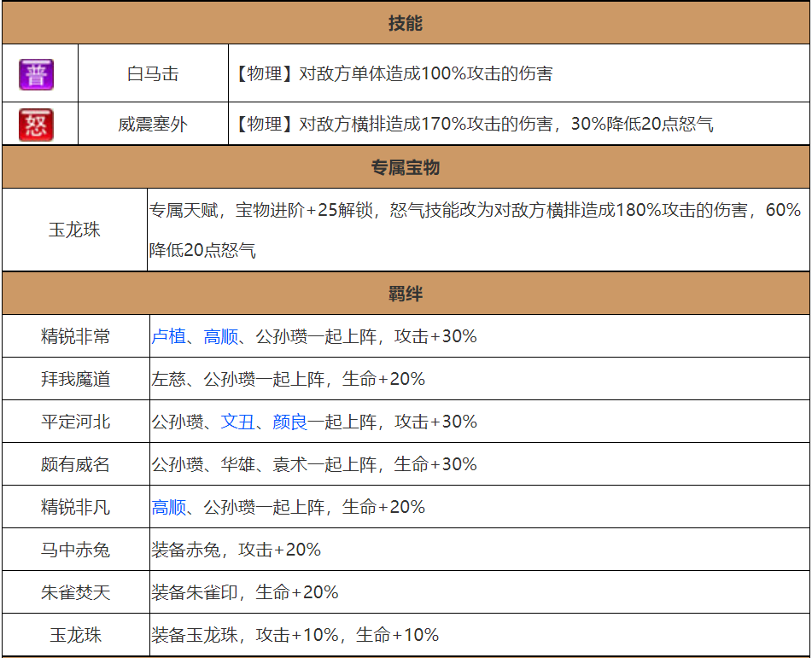
Task: Open 高顺 link in 精锐非常 row
Action: pyautogui.click(x=220, y=337)
